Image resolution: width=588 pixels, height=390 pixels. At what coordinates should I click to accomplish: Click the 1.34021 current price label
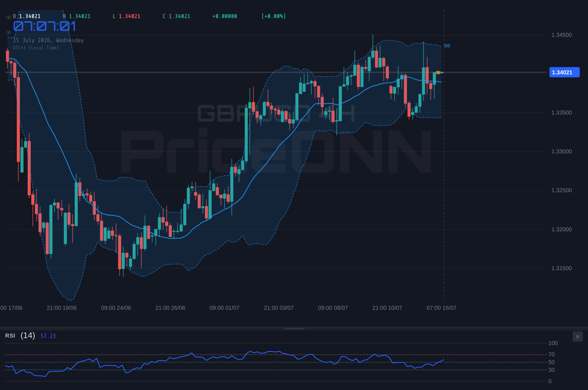(x=564, y=72)
